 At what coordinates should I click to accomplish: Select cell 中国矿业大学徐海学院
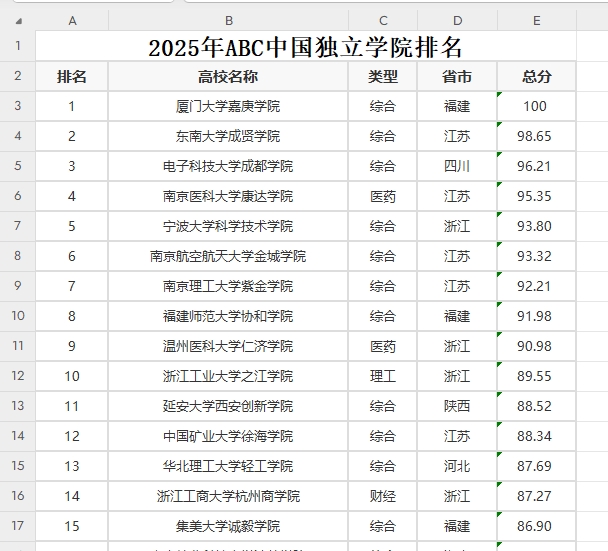point(228,436)
